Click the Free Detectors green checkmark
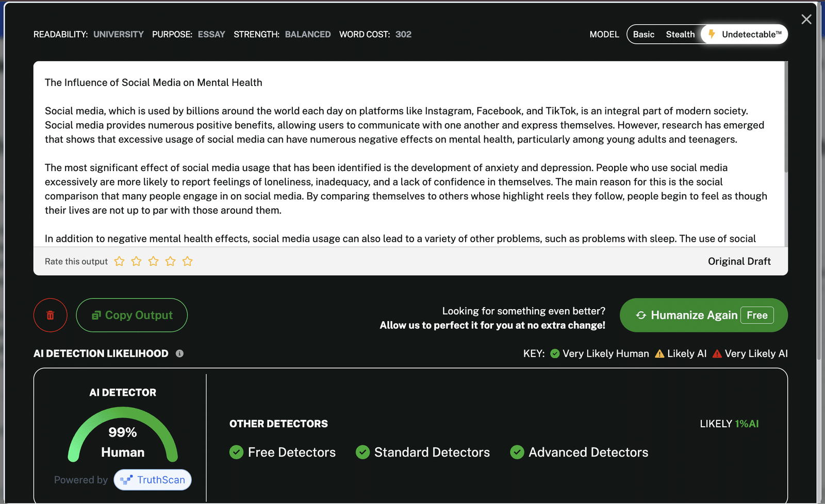825x504 pixels. [237, 452]
